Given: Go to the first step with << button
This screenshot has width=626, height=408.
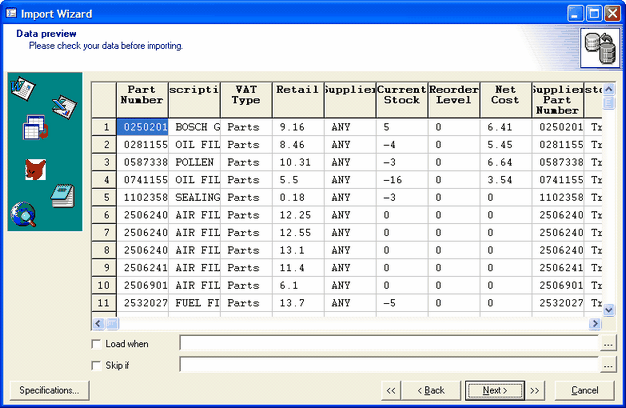Looking at the screenshot, I should pyautogui.click(x=391, y=390).
